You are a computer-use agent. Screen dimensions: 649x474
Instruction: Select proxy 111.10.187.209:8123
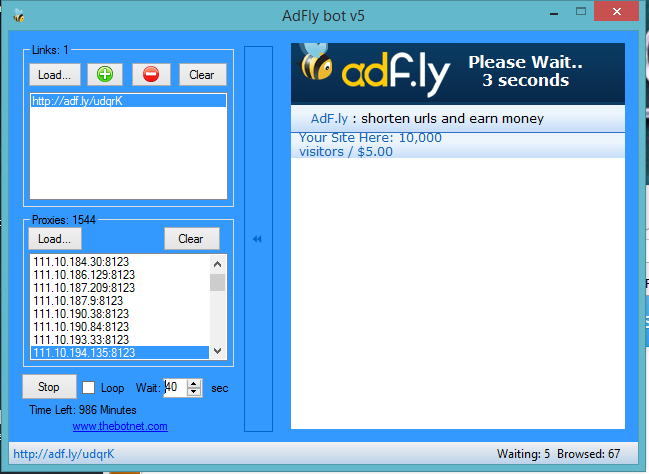click(120, 288)
